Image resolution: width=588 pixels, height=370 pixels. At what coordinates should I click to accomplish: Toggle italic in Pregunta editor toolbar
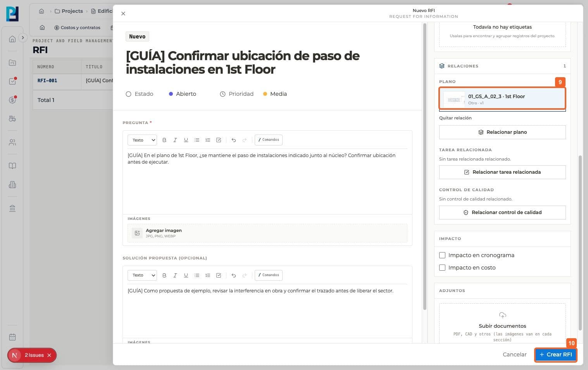175,140
